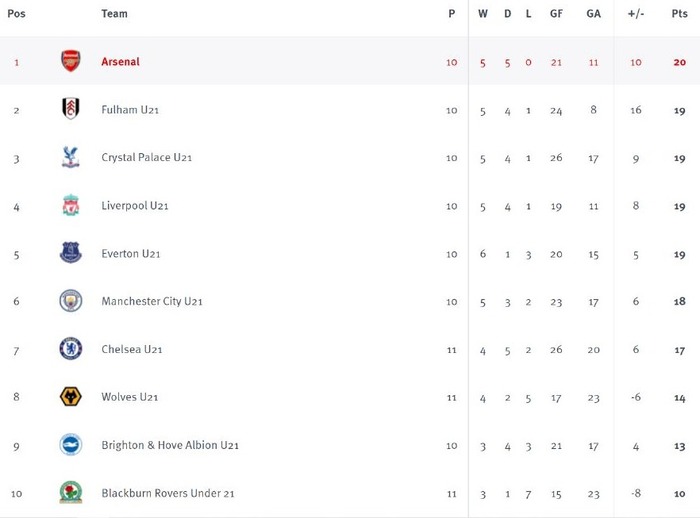Image resolution: width=700 pixels, height=518 pixels.
Task: Select the Crystal Palace U21 eagle crest
Action: click(x=71, y=157)
